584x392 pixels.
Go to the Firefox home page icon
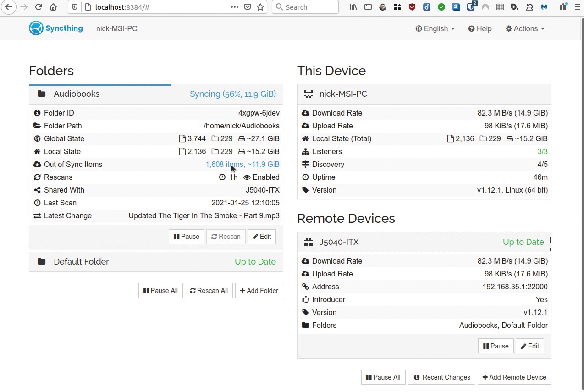[53, 7]
